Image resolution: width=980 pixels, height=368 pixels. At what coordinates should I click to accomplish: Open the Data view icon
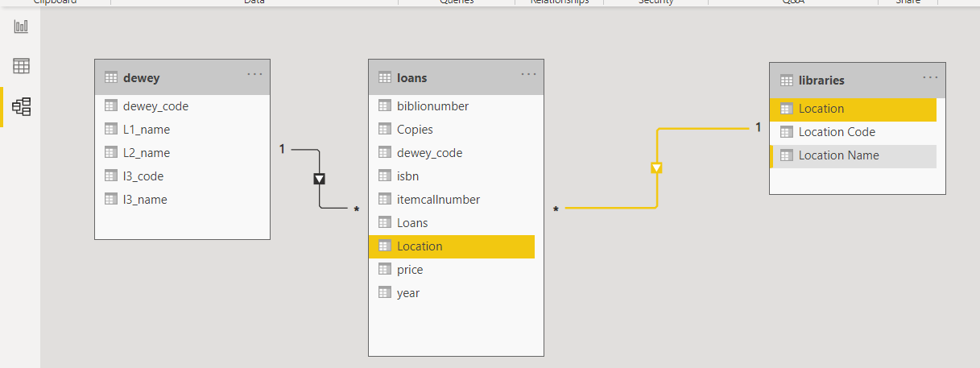(x=21, y=66)
